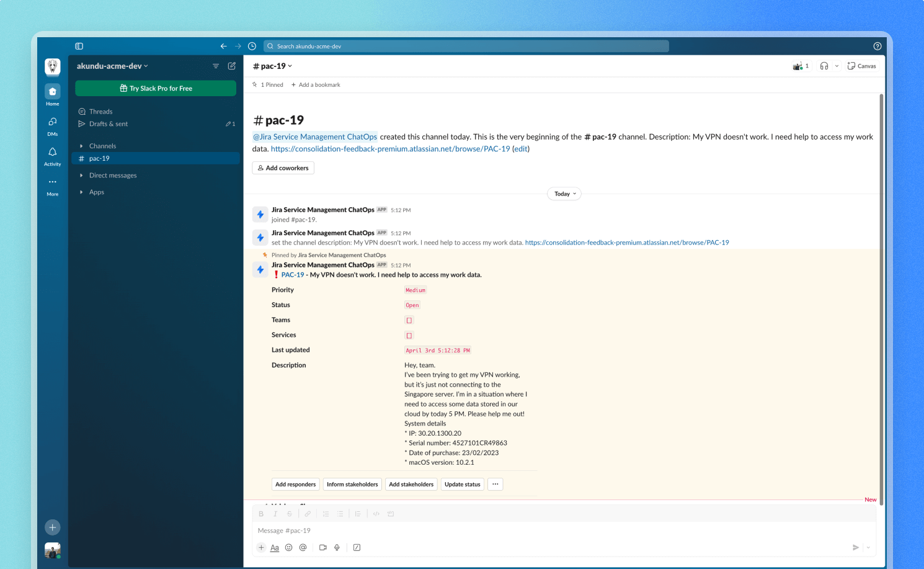Expand the Apps section in the sidebar

(81, 192)
